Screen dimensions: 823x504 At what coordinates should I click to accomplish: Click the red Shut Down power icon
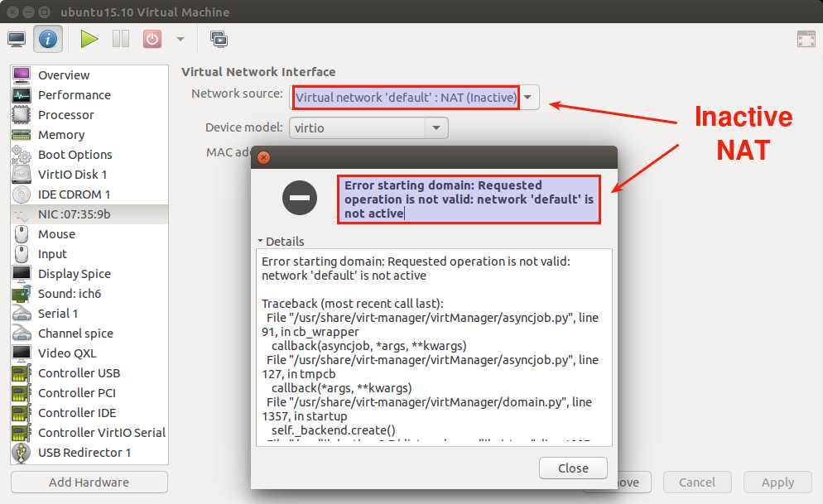coord(152,39)
